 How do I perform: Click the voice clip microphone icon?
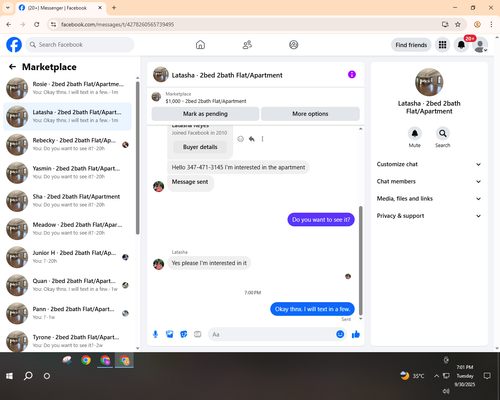point(155,334)
